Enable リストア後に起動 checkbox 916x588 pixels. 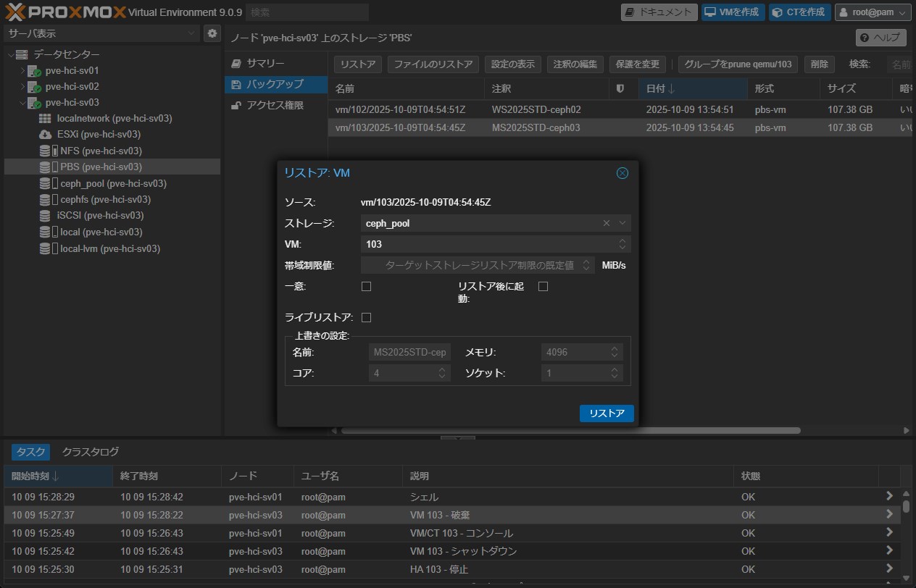[543, 287]
